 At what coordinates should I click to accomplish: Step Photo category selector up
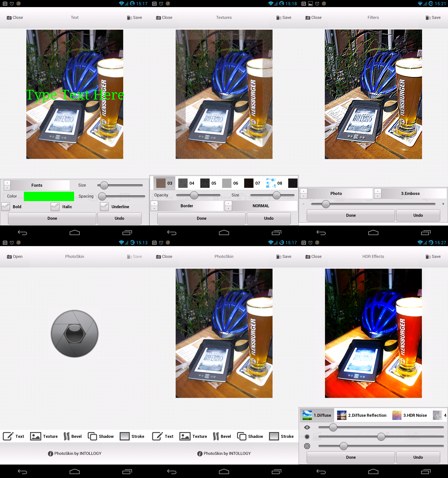(x=304, y=191)
